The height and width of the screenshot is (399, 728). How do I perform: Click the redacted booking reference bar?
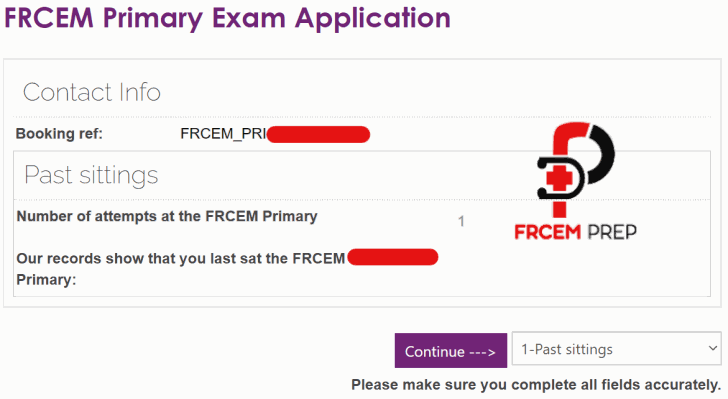pyautogui.click(x=318, y=135)
